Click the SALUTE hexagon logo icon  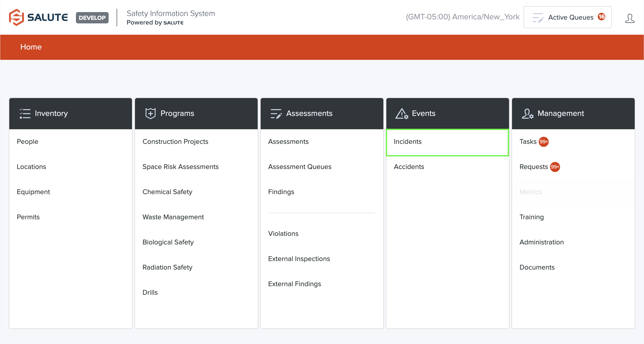pos(16,17)
